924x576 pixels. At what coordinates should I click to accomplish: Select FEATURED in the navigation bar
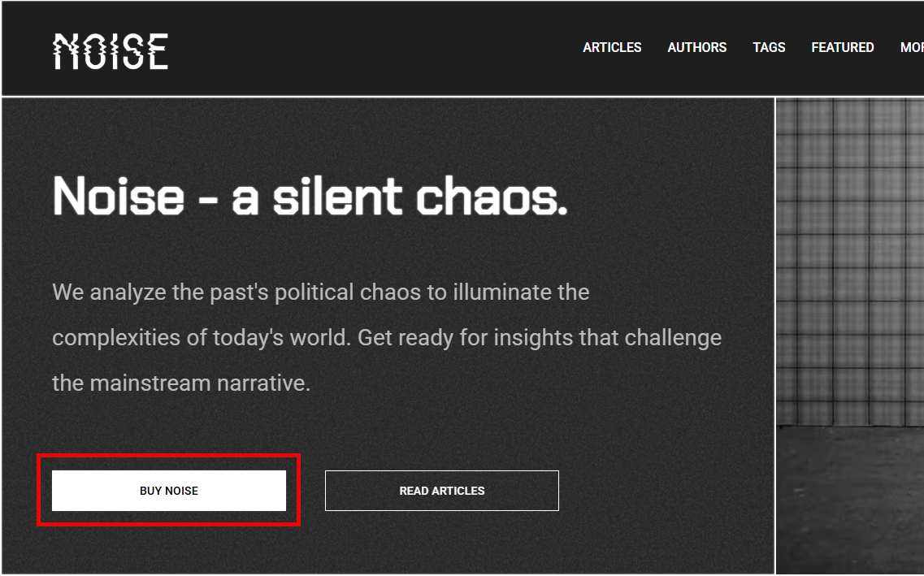pyautogui.click(x=842, y=48)
